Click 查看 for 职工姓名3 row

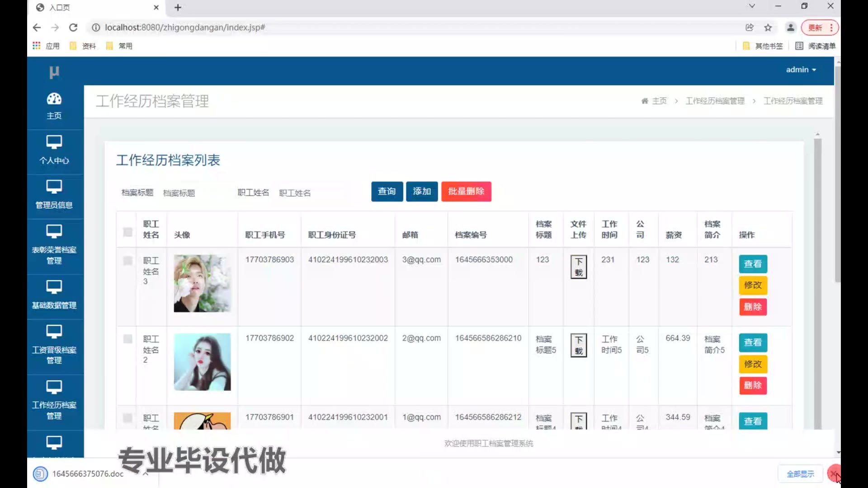click(x=753, y=264)
